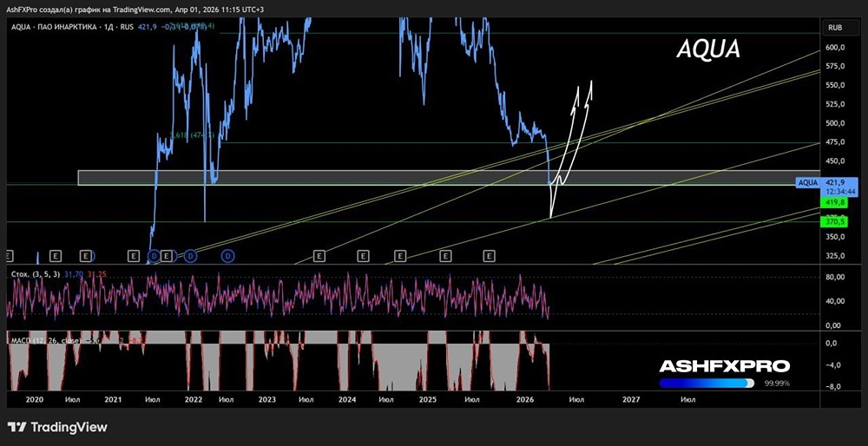Click the green 370,5 price label
This screenshot has width=868, height=446.
pos(835,221)
